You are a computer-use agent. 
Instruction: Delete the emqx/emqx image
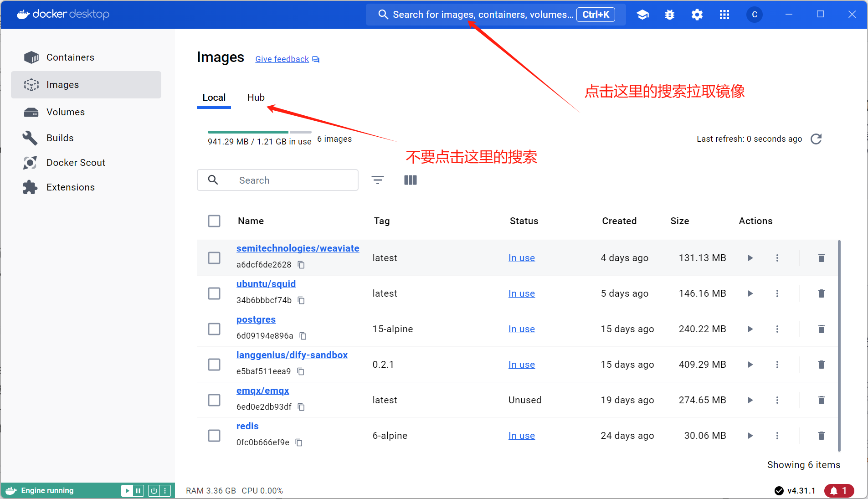(822, 400)
